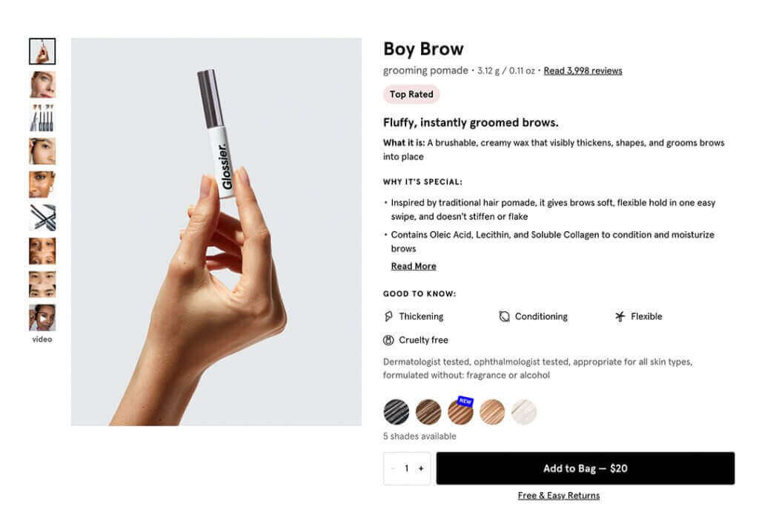Choose the new auburn shade swatch
The width and height of the screenshot is (759, 532).
point(460,412)
